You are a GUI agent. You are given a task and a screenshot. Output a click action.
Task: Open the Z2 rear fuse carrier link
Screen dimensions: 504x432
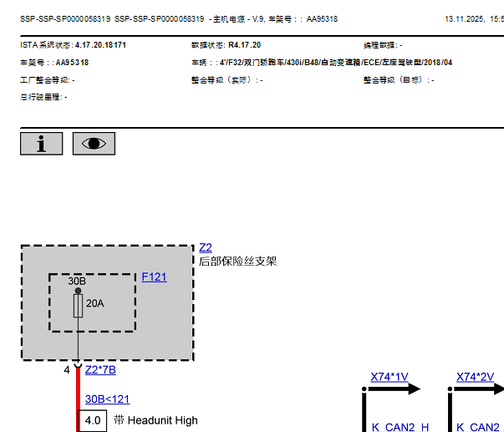point(206,247)
